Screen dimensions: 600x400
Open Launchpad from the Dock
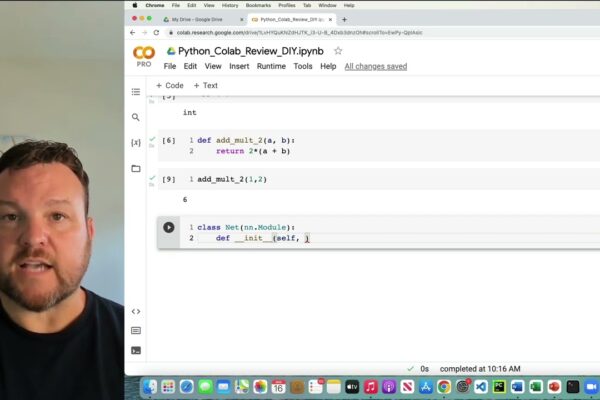pos(168,387)
